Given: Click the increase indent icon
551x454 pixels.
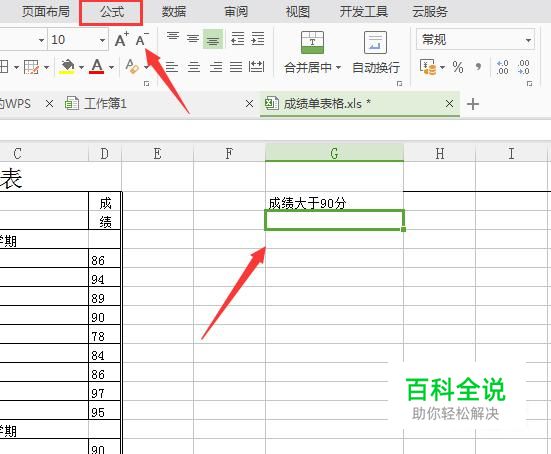Looking at the screenshot, I should tap(258, 39).
